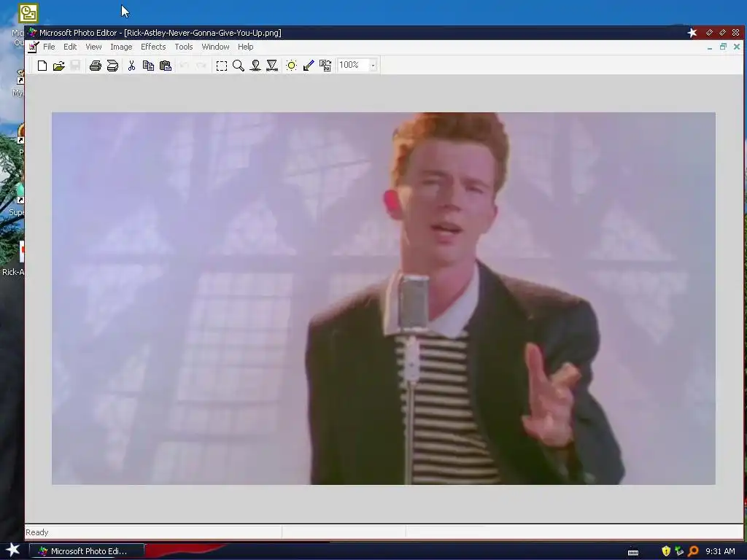Open the Effects menu
747x560 pixels.
[153, 47]
